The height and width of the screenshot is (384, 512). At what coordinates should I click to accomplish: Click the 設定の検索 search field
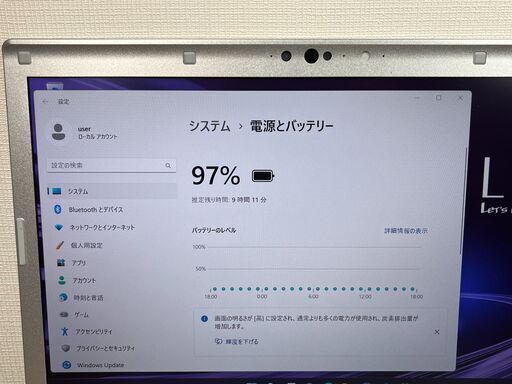112,165
